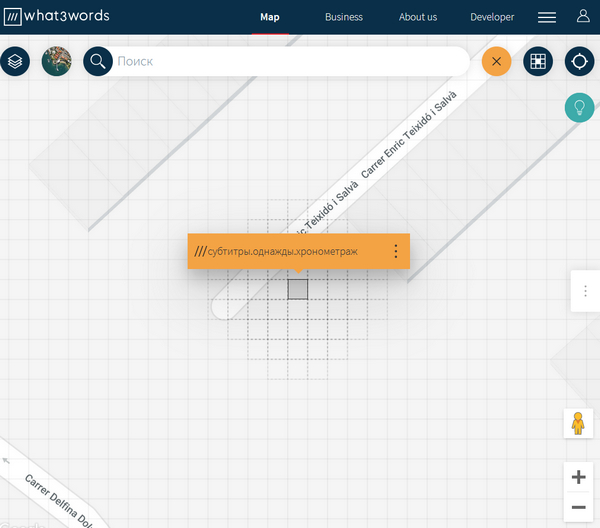
Task: Click the what3words logo
Action: click(56, 17)
